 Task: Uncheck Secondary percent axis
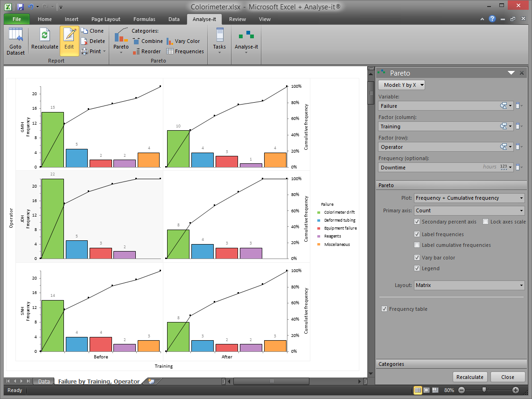[417, 222]
